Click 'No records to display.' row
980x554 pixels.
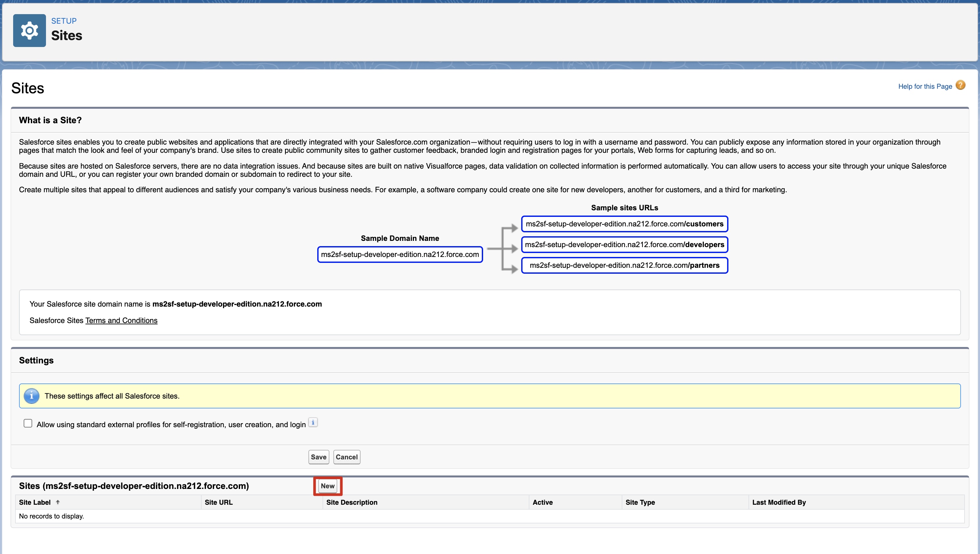pyautogui.click(x=490, y=516)
